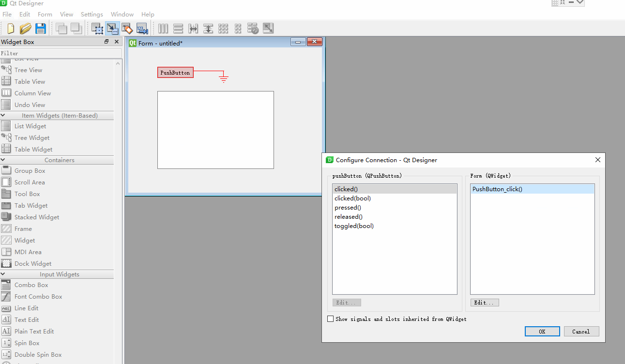Viewport: 625px width, 364px height.
Task: Close the Widget Box panel
Action: click(x=117, y=42)
